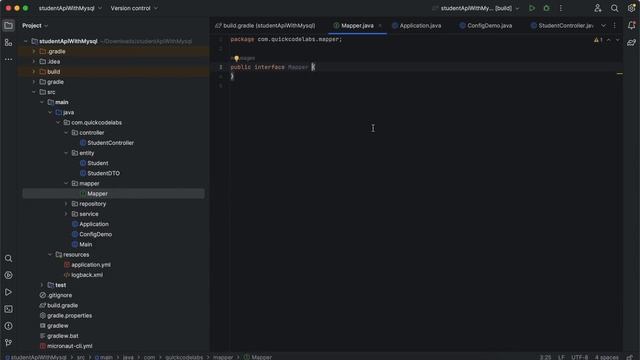Open the Run tool window icon
This screenshot has height=360, width=640.
(x=8, y=292)
